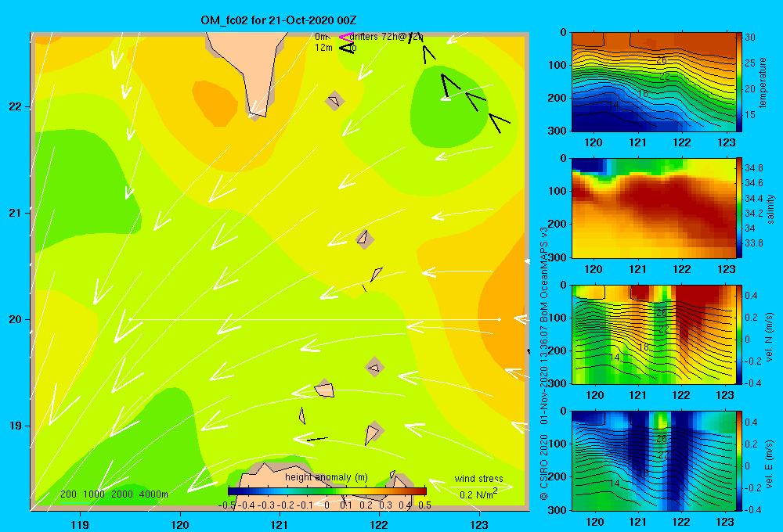Click latitude label 21 on main map
Image resolution: width=783 pixels, height=532 pixels.
(15, 213)
